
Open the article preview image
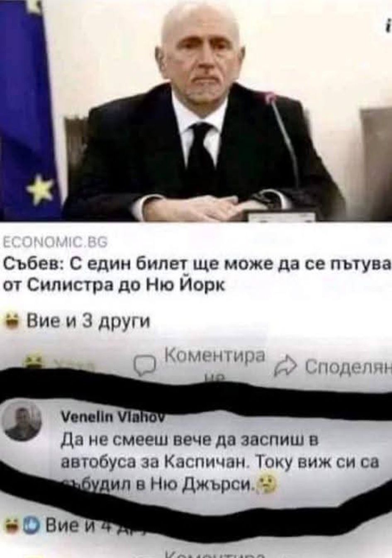pyautogui.click(x=196, y=111)
